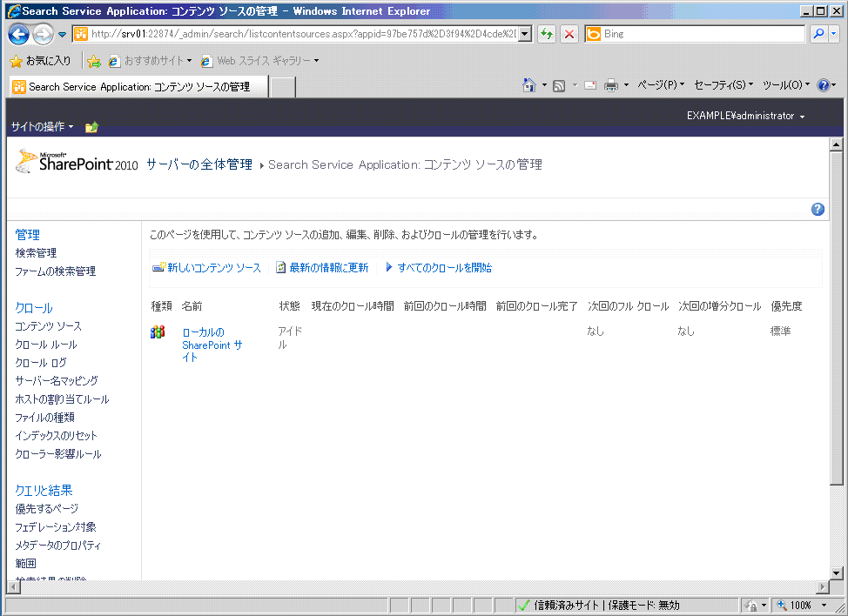Open the ツール(O) menu
Image resolution: width=848 pixels, height=616 pixels.
786,85
